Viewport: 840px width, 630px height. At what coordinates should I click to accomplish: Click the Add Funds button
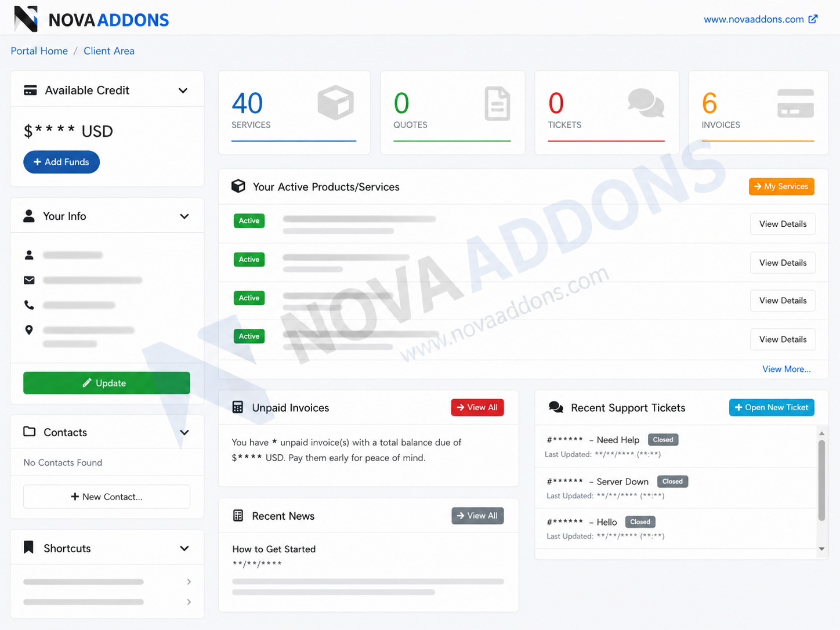[x=61, y=162]
